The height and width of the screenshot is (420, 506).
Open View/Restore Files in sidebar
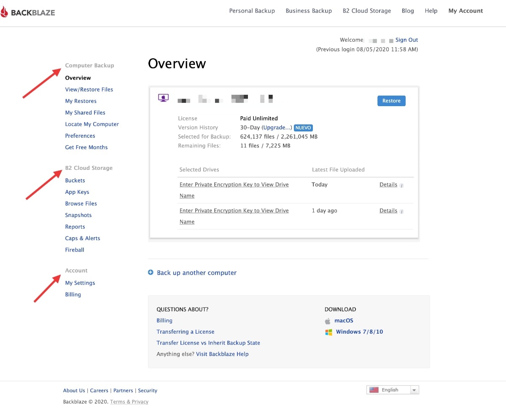pyautogui.click(x=89, y=89)
